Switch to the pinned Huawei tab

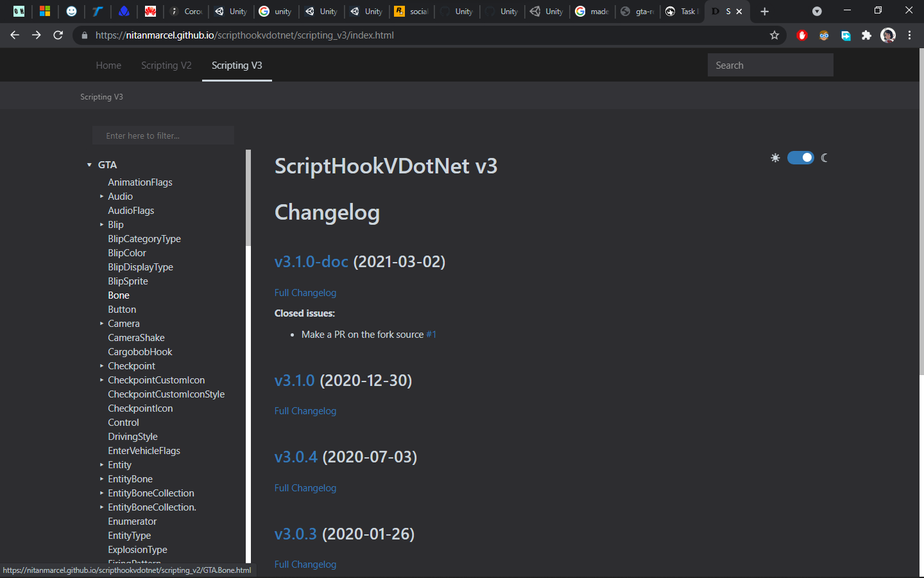click(x=150, y=11)
